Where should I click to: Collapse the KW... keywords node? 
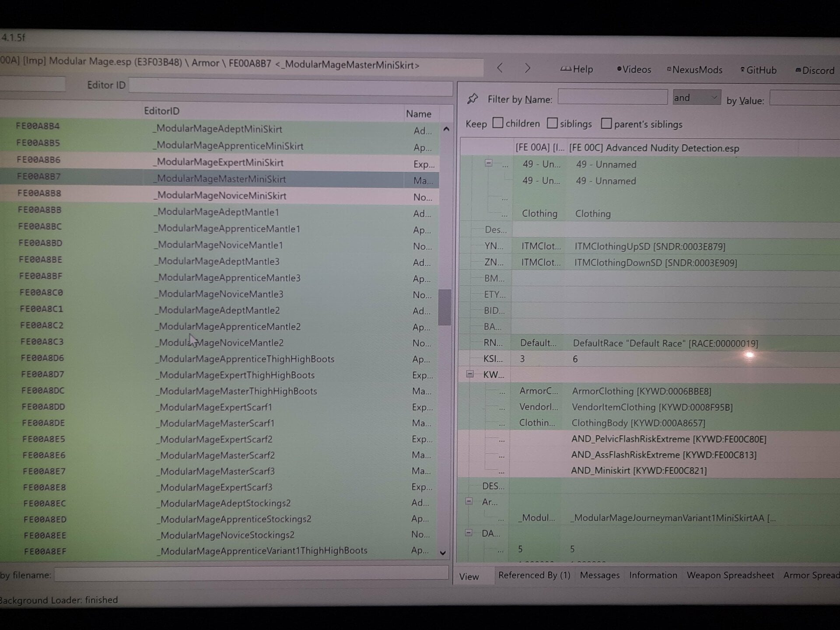[x=470, y=374]
